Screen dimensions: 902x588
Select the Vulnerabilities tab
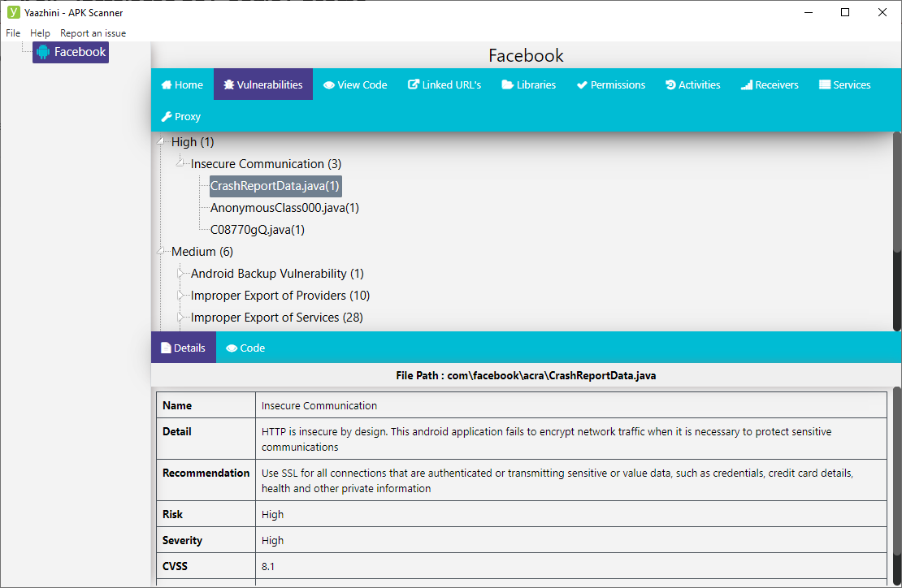263,84
